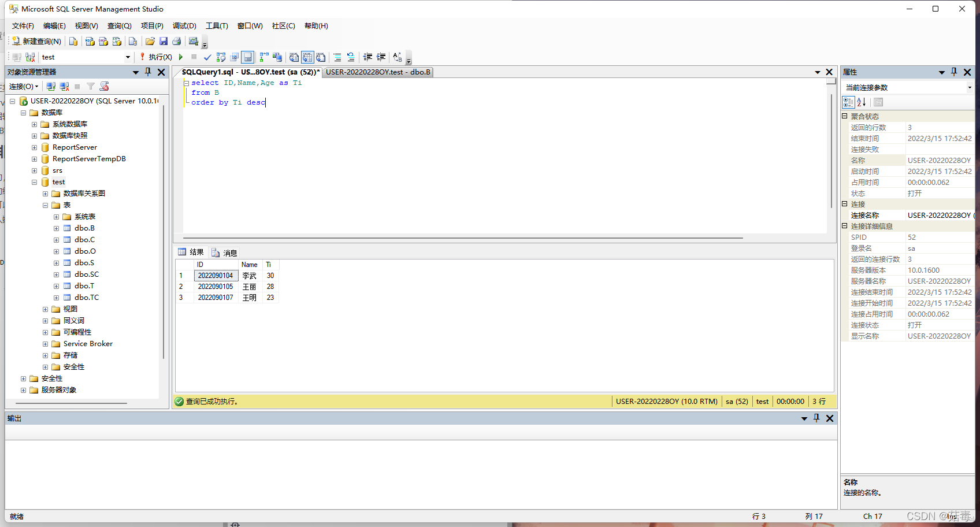Click the Analysis Services DMX Query icon
Viewport: 980px width, 527px height.
point(103,41)
